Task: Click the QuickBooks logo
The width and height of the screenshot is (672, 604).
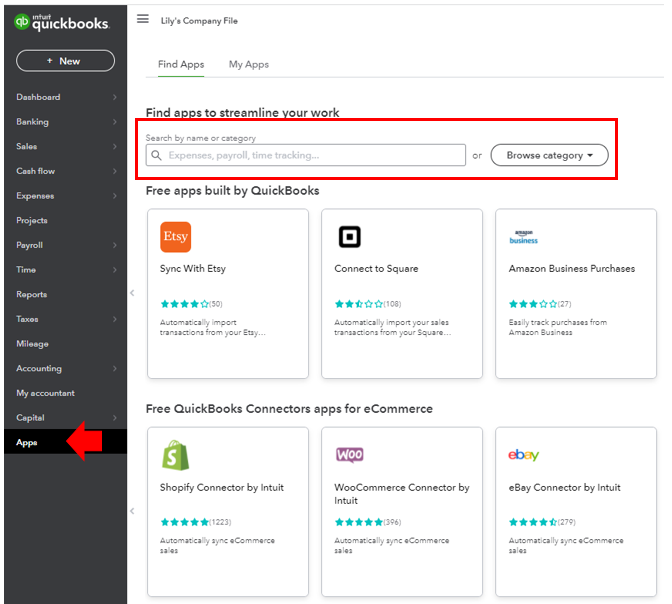Action: point(61,22)
